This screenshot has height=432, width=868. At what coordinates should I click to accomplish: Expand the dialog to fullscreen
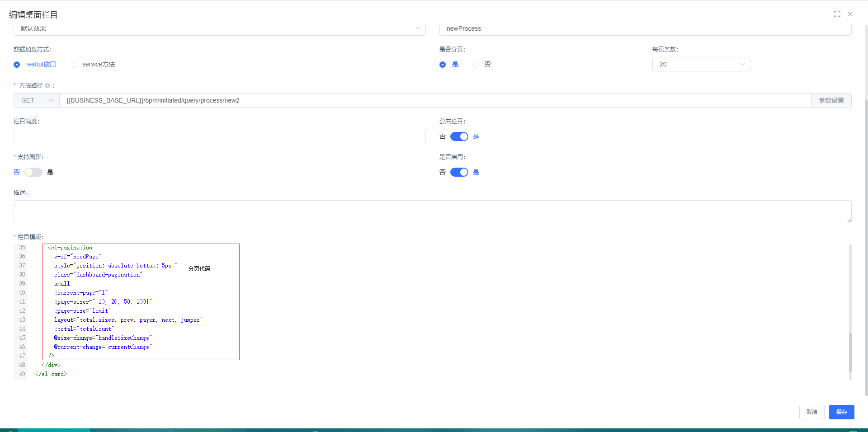click(837, 14)
